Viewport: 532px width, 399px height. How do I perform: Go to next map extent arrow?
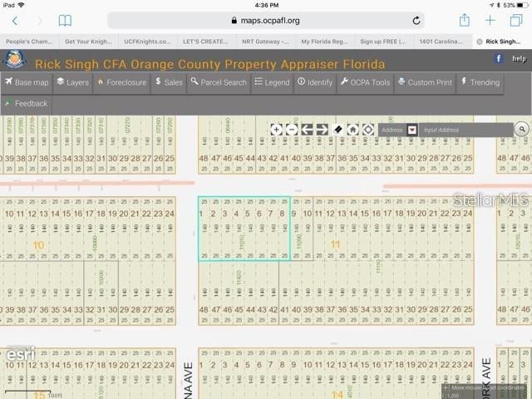click(322, 130)
